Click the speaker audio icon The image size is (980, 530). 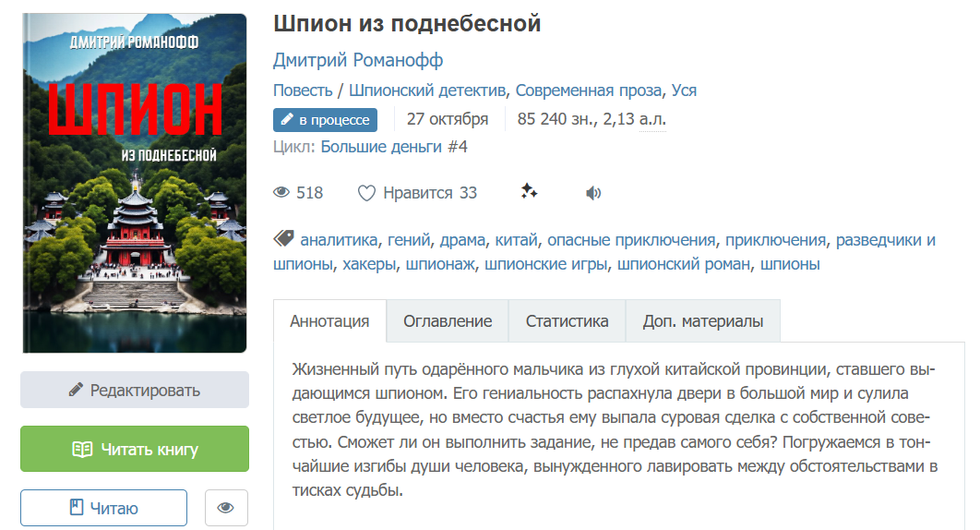(593, 193)
